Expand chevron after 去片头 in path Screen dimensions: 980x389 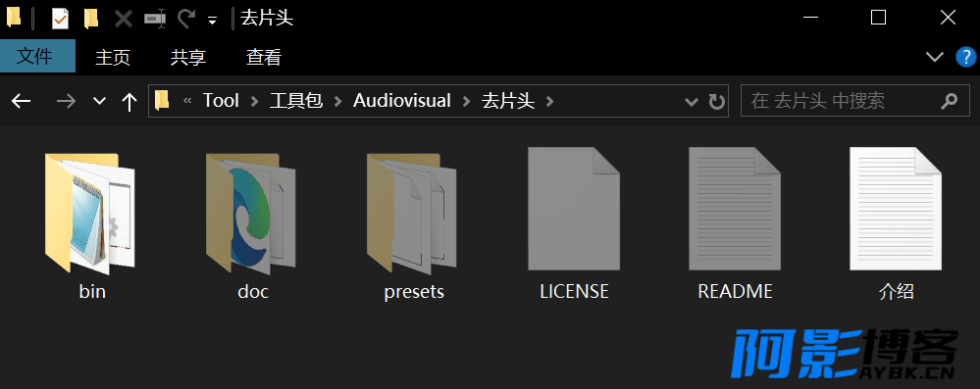coord(550,101)
